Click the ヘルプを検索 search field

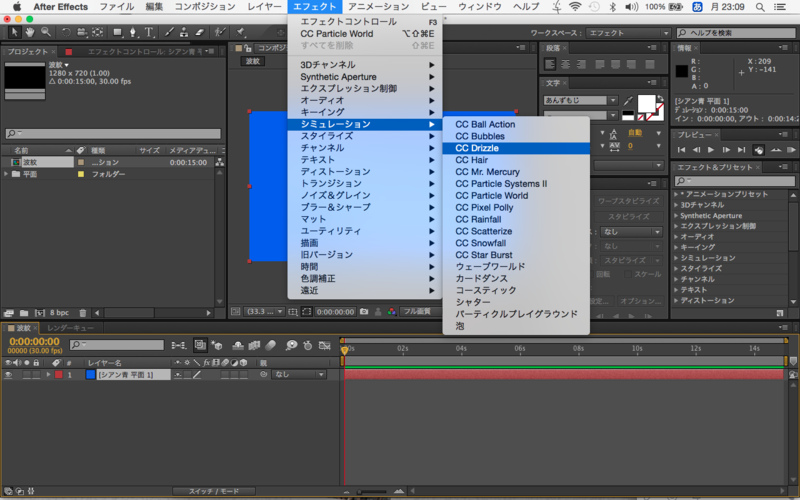[736, 33]
